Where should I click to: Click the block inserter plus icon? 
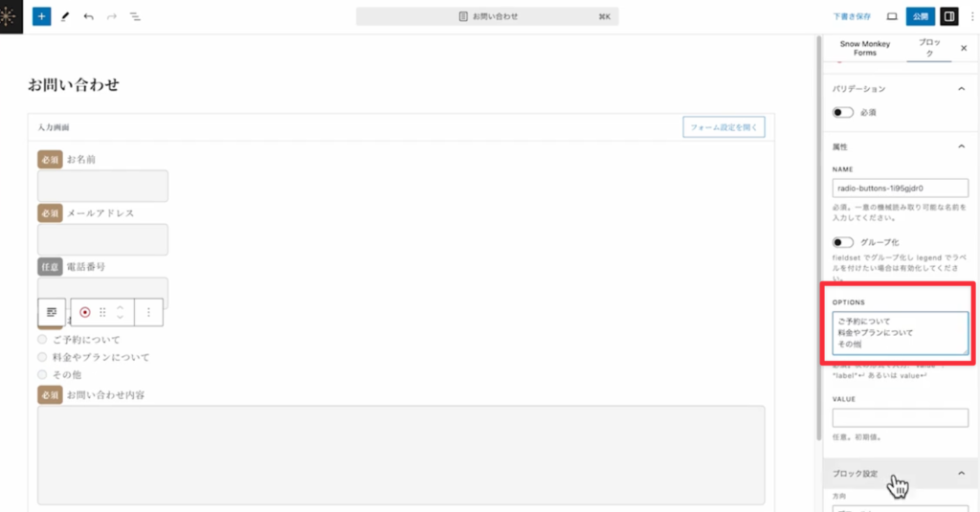tap(41, 17)
